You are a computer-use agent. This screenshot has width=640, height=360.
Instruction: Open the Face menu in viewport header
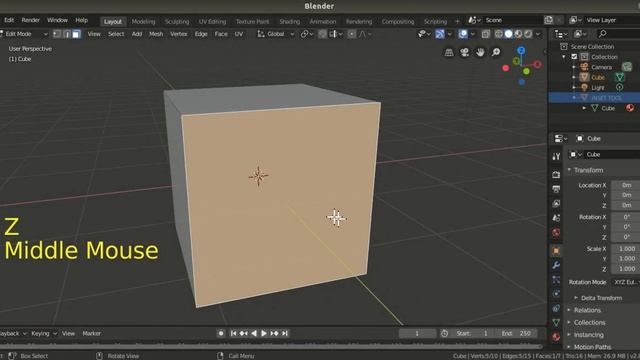click(x=221, y=34)
